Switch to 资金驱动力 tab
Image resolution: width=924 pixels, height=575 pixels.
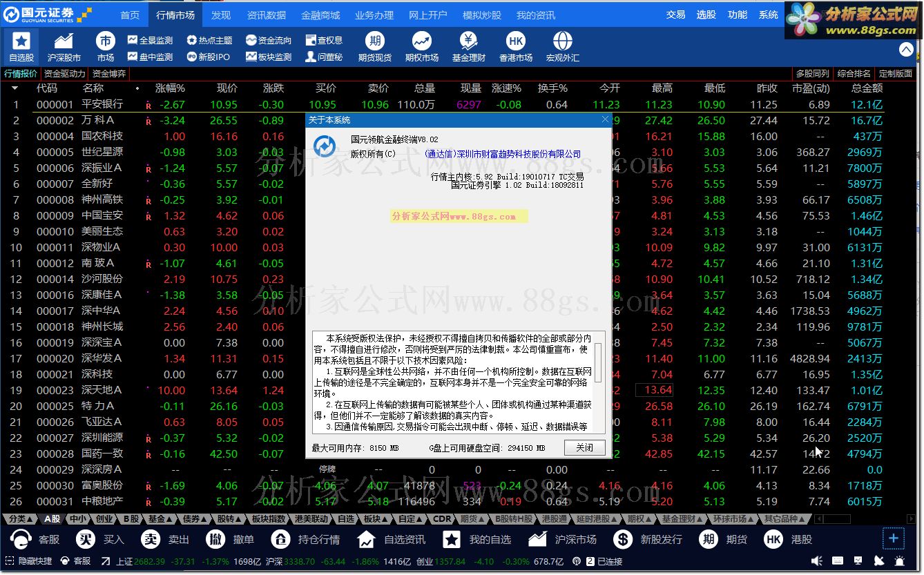pyautogui.click(x=64, y=74)
